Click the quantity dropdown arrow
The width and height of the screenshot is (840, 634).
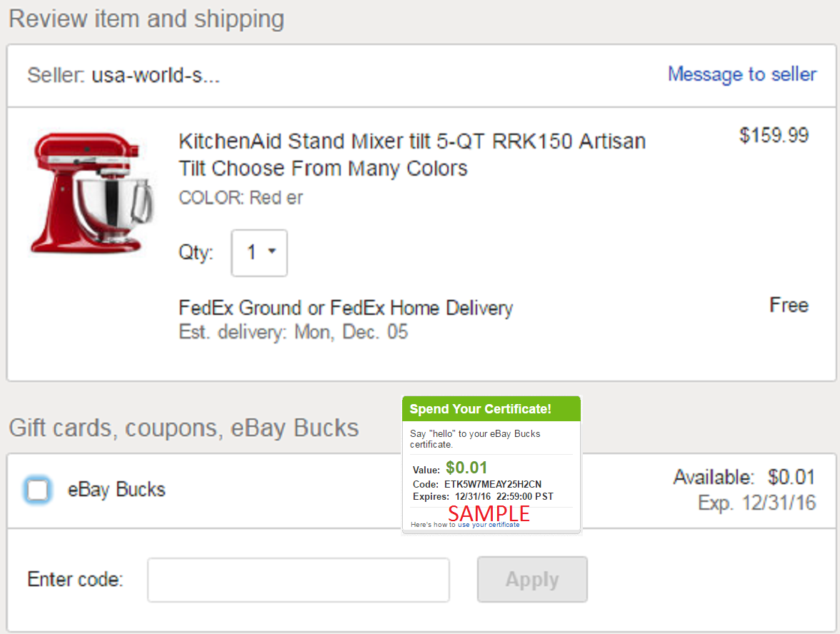click(x=272, y=251)
